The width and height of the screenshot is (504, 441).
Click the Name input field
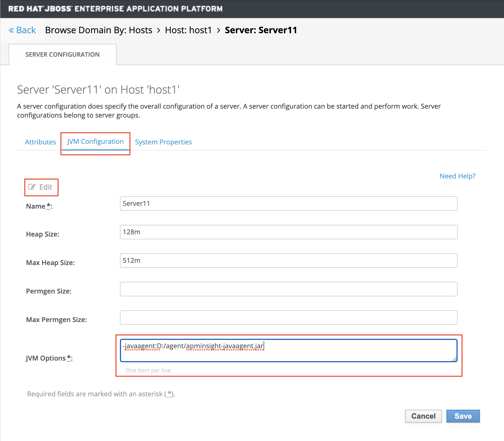click(289, 204)
